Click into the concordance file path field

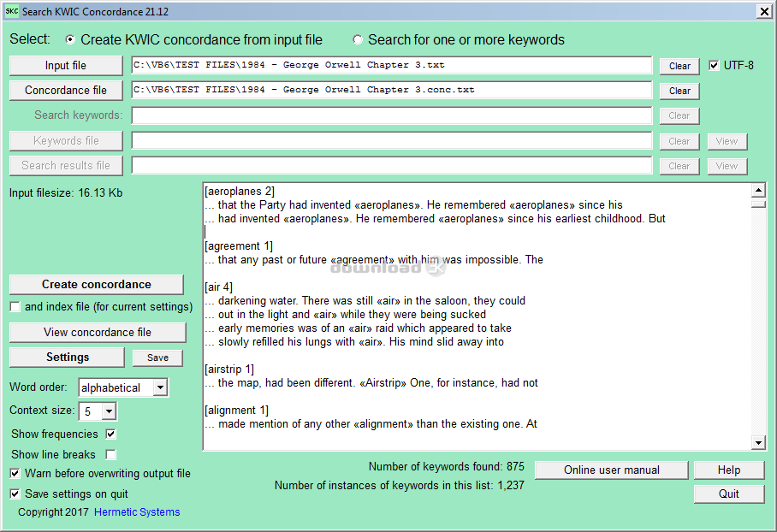tap(391, 90)
